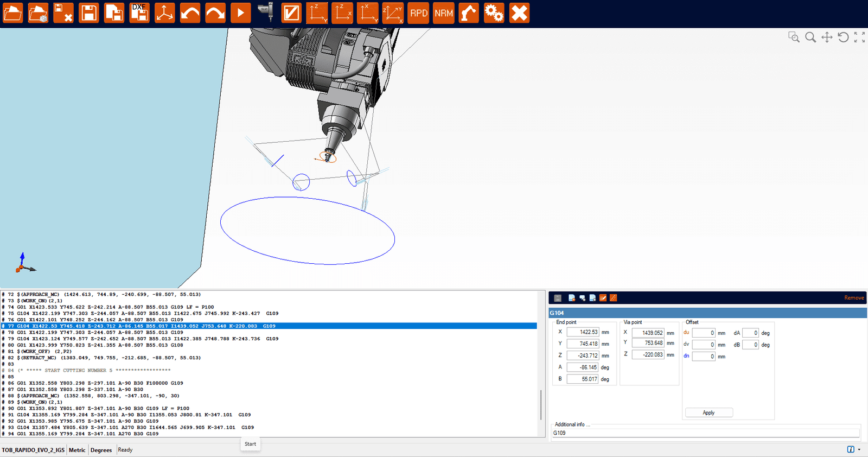Click the rotate view icon

[843, 37]
